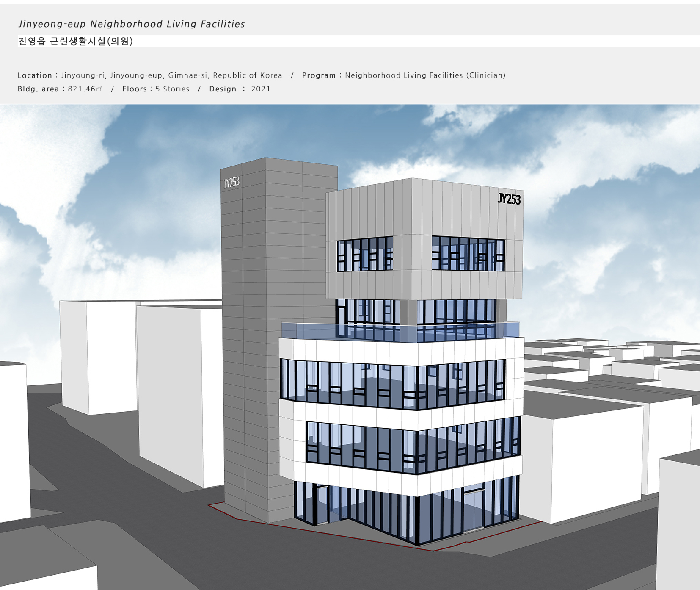The image size is (700, 590).
Task: Click the '821.46㎡' value
Action: pyautogui.click(x=85, y=89)
